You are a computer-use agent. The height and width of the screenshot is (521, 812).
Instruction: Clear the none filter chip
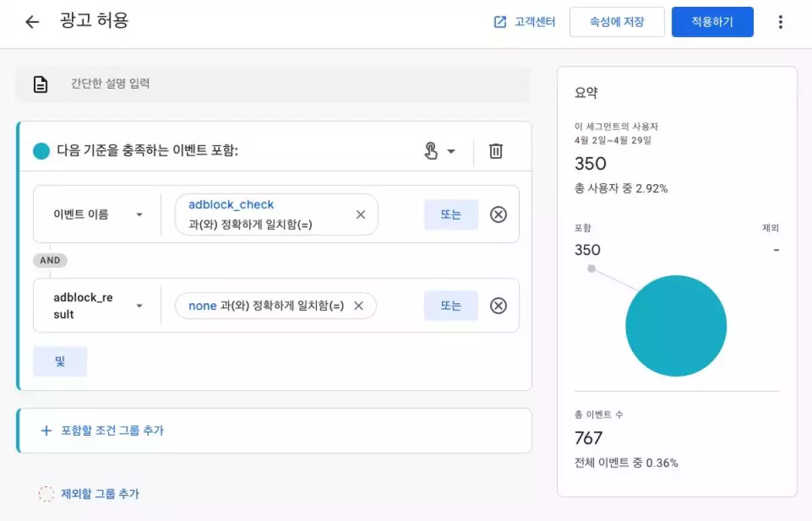coord(359,306)
